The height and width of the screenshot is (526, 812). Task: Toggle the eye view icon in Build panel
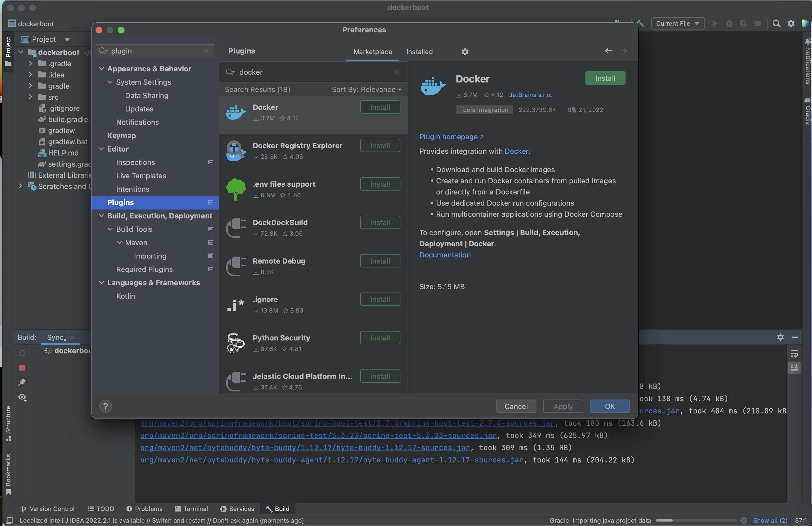point(22,397)
